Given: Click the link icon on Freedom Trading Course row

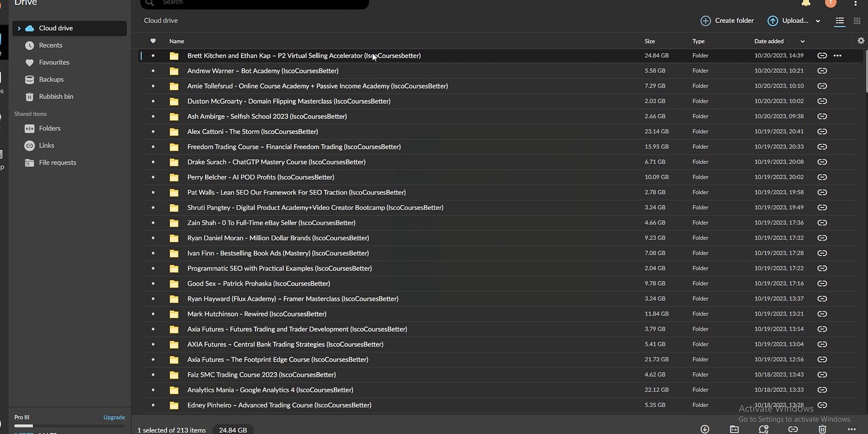Looking at the screenshot, I should pyautogui.click(x=822, y=146).
